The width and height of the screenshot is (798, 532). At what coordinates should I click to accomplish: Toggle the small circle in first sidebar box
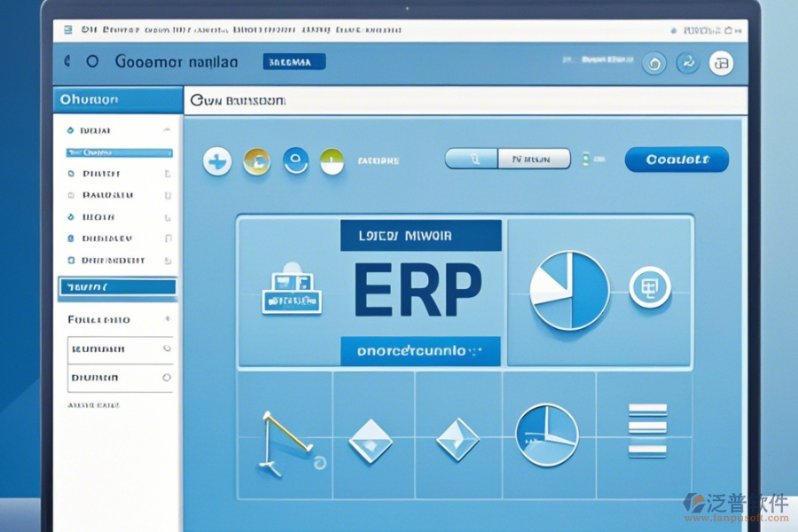[166, 349]
